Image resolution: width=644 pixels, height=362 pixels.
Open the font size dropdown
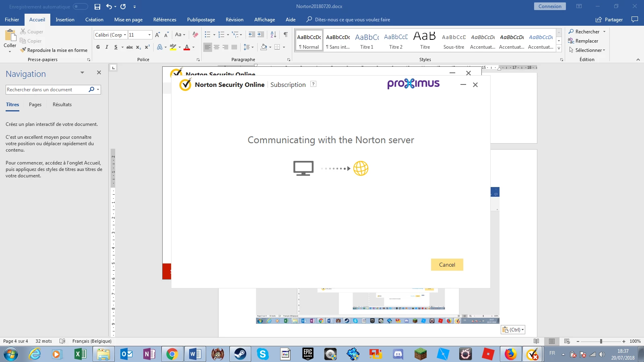coord(149,35)
